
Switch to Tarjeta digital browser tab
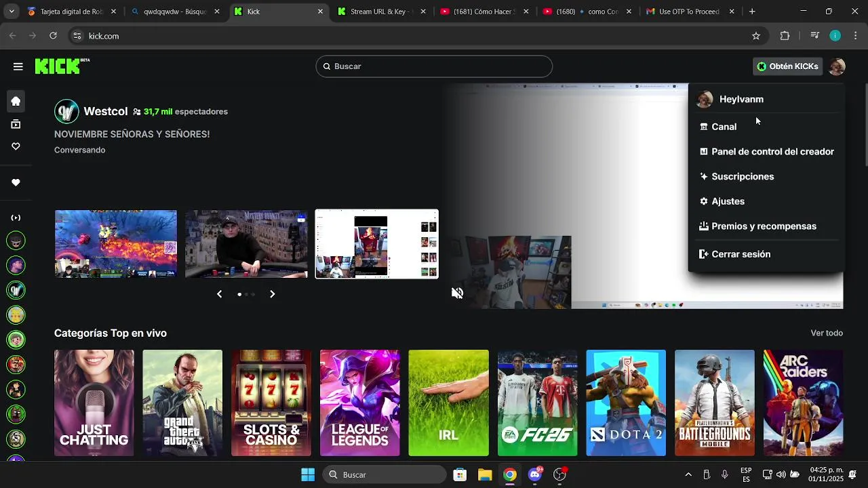click(71, 12)
